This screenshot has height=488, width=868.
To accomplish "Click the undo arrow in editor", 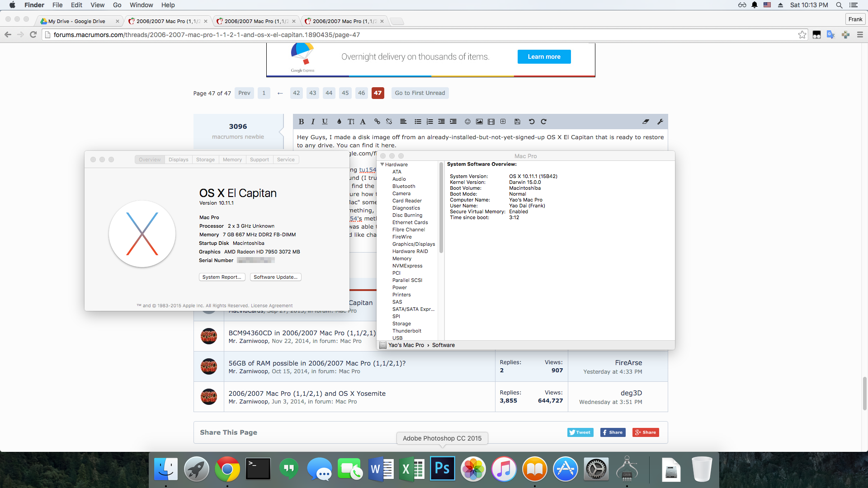I will 532,122.
